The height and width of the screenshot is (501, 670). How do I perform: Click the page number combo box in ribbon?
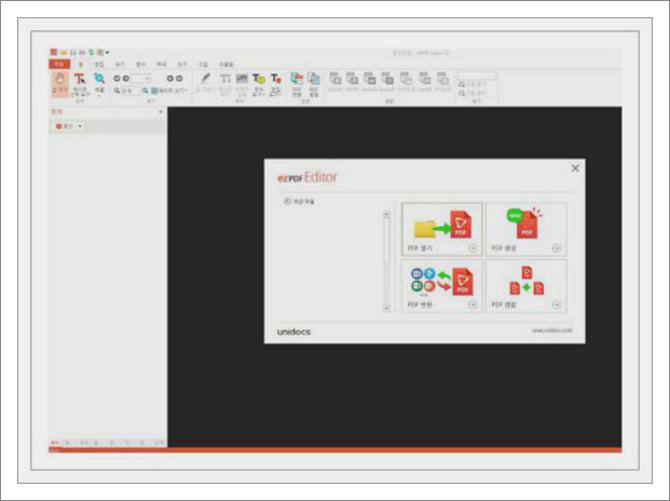141,79
